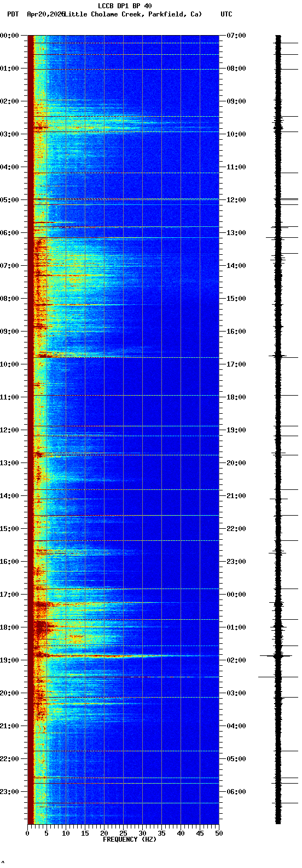This screenshot has width=302, height=868.
Task: Click the 06:00 UTC time label
Action: (x=236, y=792)
